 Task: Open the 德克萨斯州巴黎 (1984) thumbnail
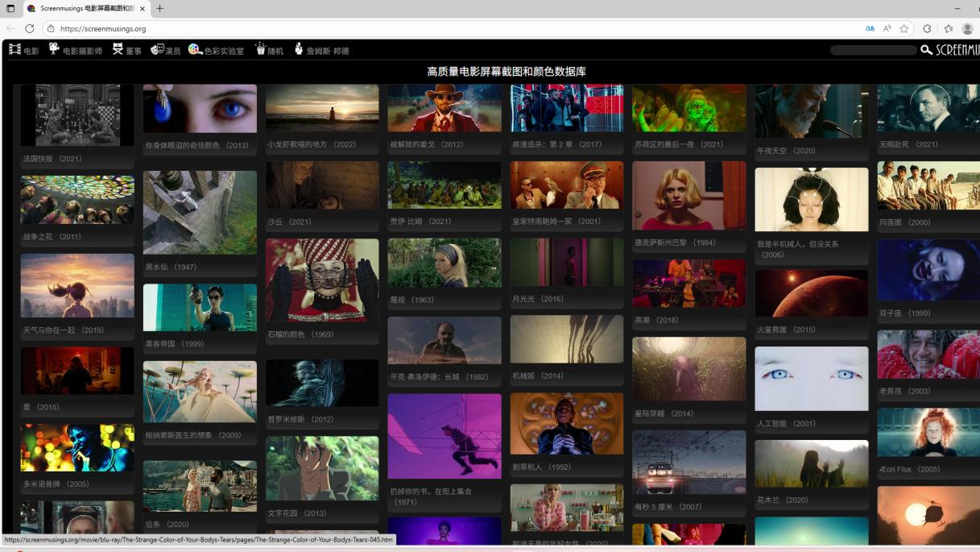point(689,196)
